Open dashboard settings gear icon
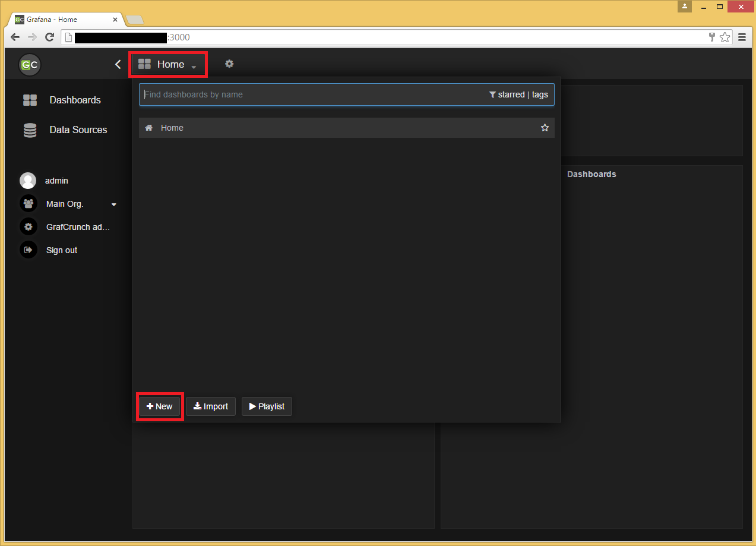 (229, 64)
